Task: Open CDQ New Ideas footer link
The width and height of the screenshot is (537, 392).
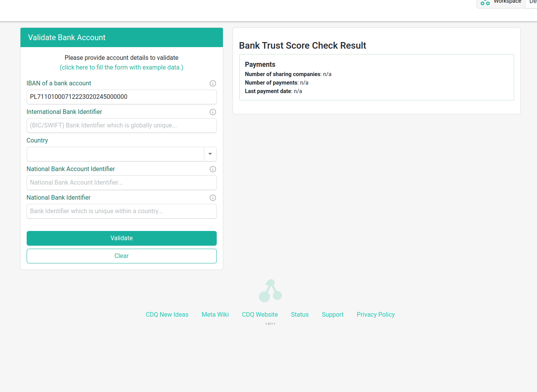Action: pyautogui.click(x=167, y=315)
